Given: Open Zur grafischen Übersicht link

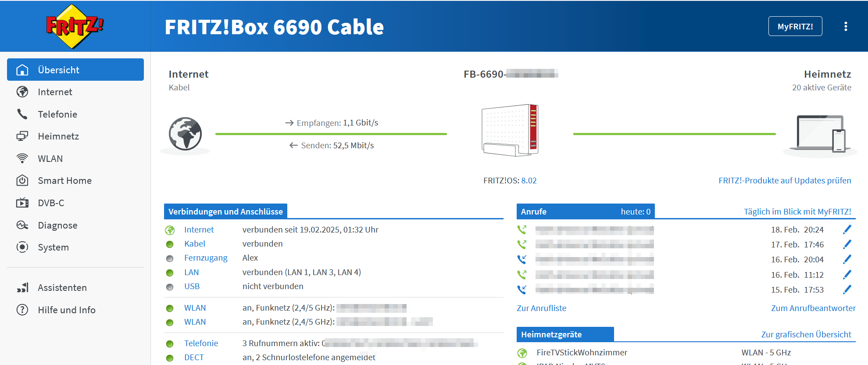Looking at the screenshot, I should click(806, 334).
